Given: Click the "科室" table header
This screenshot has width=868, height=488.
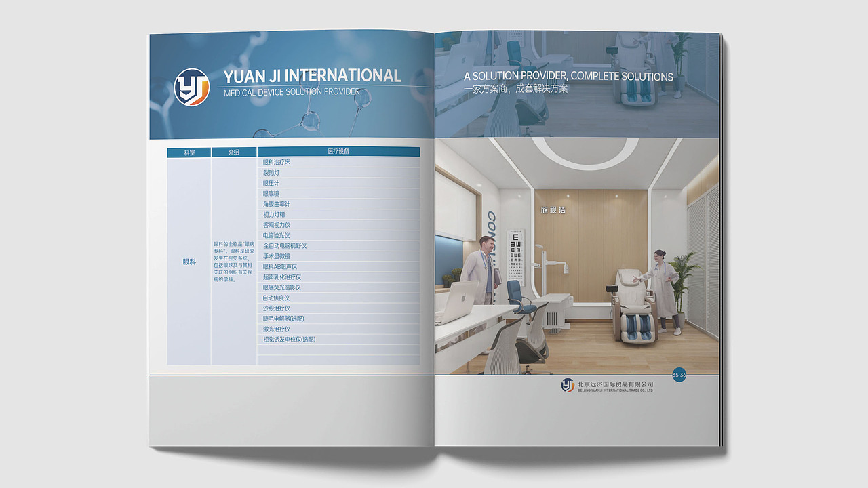Looking at the screenshot, I should tap(189, 152).
